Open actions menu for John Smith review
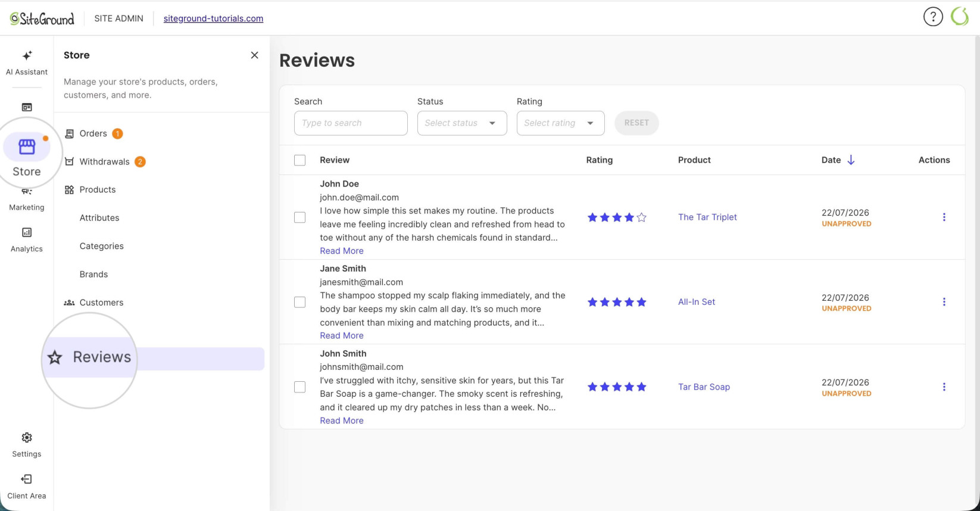Image resolution: width=980 pixels, height=511 pixels. tap(944, 387)
